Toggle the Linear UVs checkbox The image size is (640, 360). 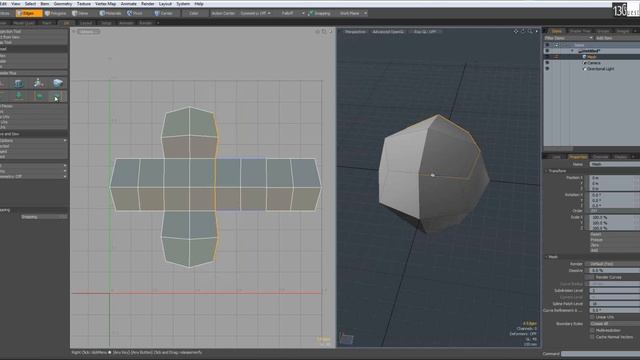[592, 317]
